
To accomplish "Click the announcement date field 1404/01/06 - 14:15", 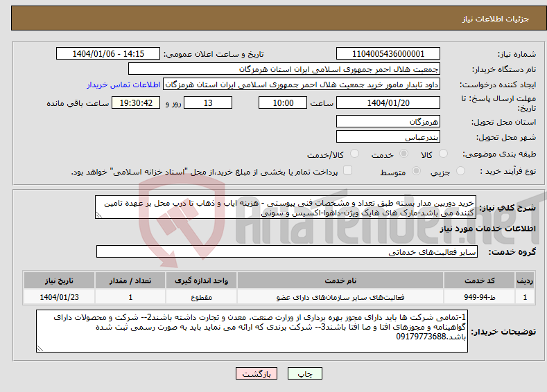I will [108, 53].
